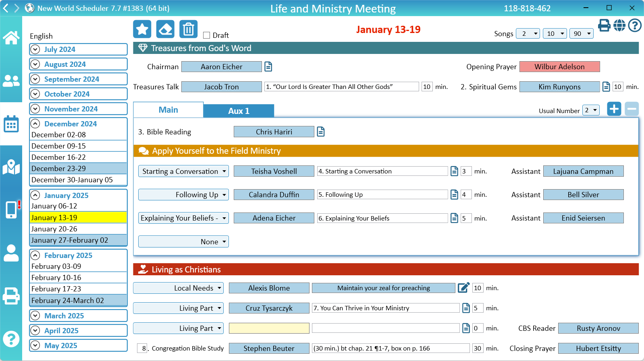The width and height of the screenshot is (644, 361).
Task: Click the Congregation Bible Study minutes field
Action: click(478, 348)
